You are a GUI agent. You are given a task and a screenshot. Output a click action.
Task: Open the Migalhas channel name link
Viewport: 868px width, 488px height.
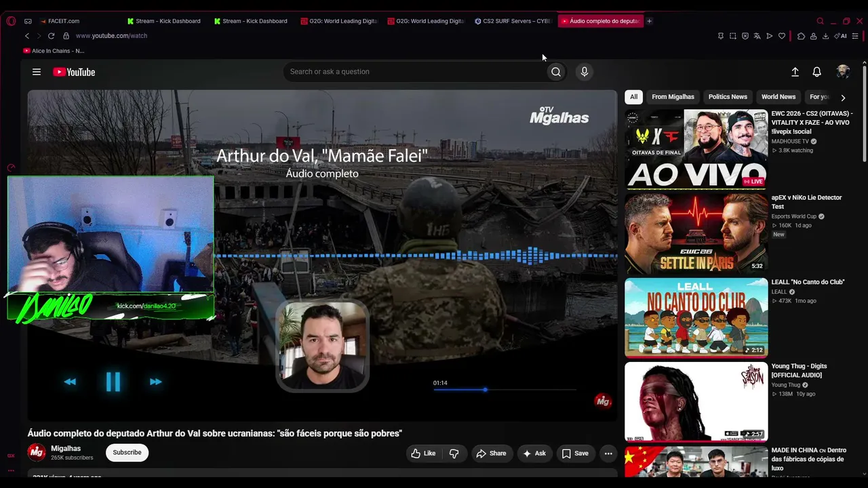[x=66, y=449]
